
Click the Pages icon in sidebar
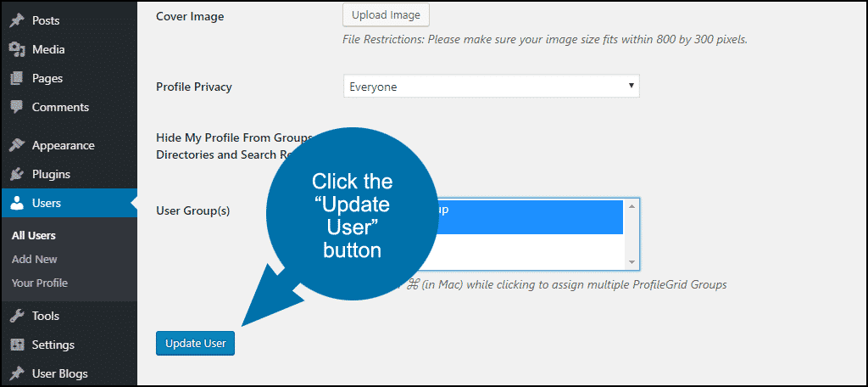[18, 78]
